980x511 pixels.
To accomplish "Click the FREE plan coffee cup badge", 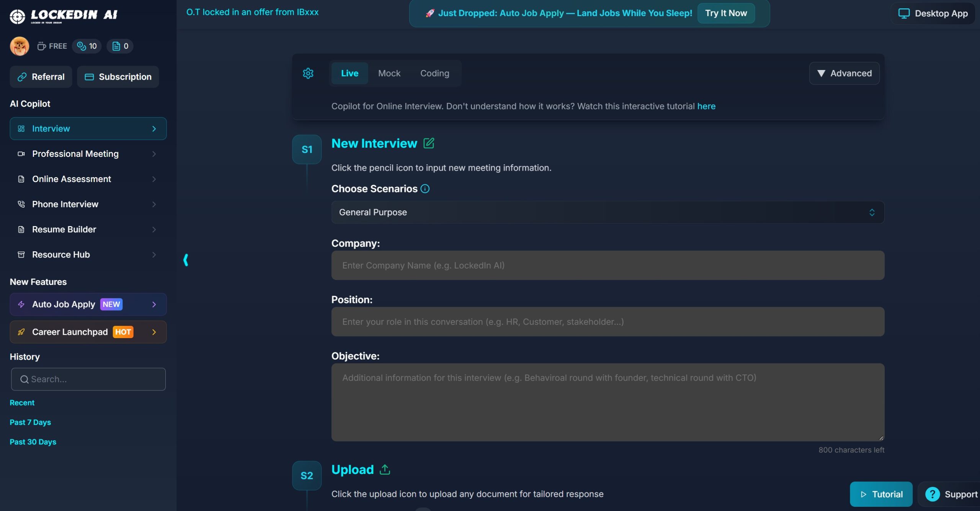I will coord(52,46).
